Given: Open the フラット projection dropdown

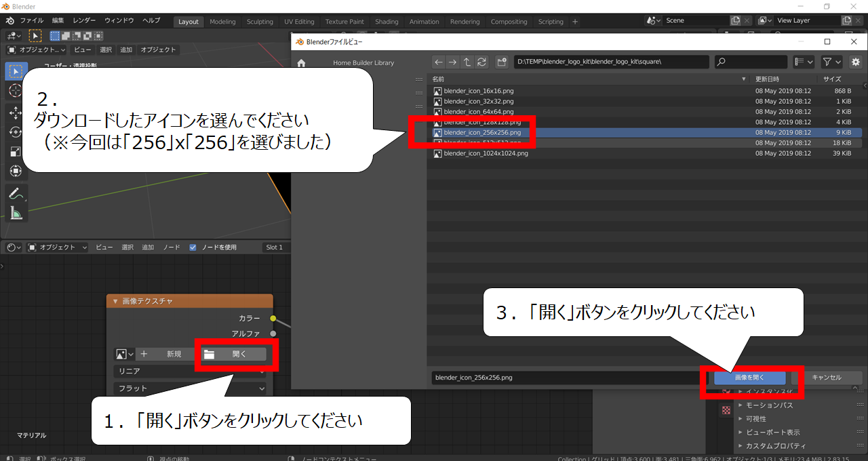Looking at the screenshot, I should click(190, 388).
